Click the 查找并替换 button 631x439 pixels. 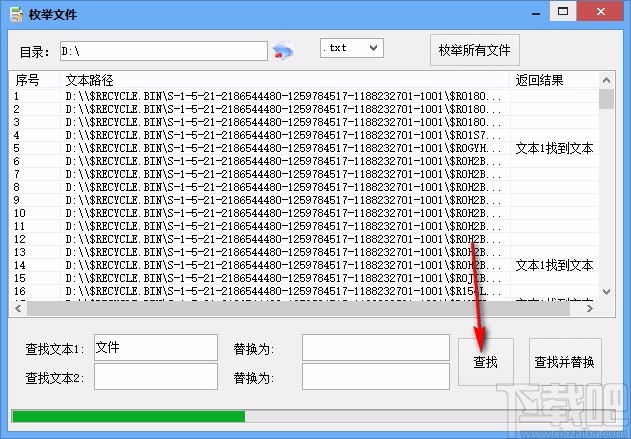[x=565, y=362]
